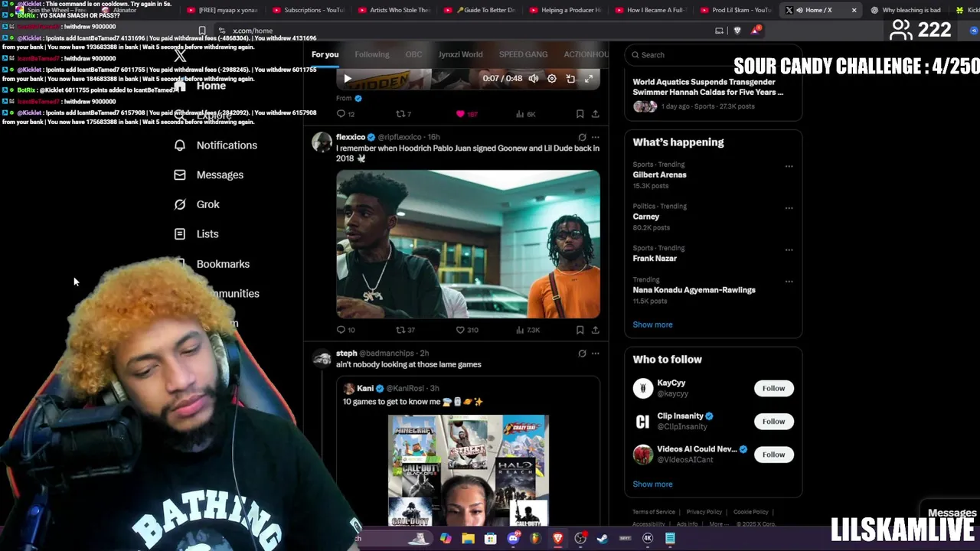Viewport: 980px width, 551px height.
Task: Bookmark this page from the address bar
Action: pos(202,31)
